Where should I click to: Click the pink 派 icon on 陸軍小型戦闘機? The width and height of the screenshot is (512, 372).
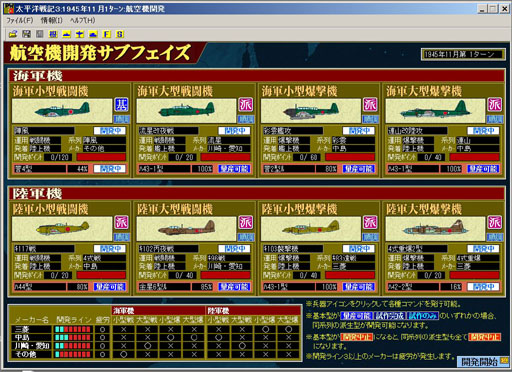pos(121,222)
